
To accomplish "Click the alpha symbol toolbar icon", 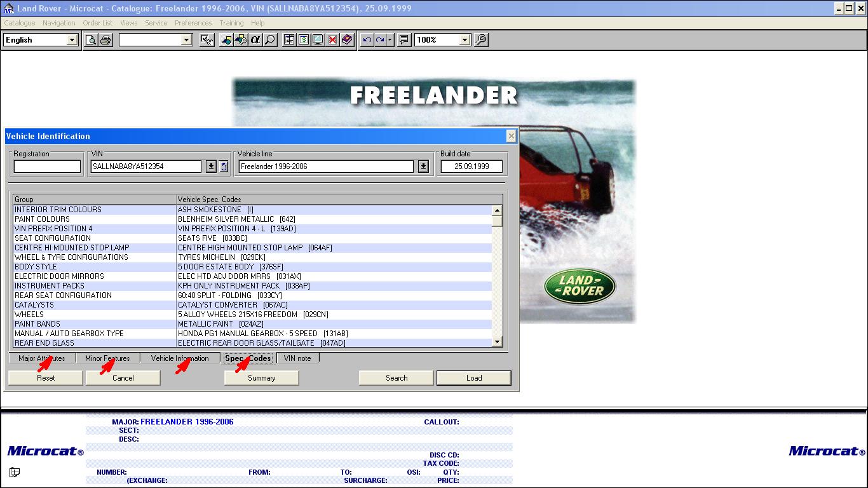I will (x=255, y=40).
